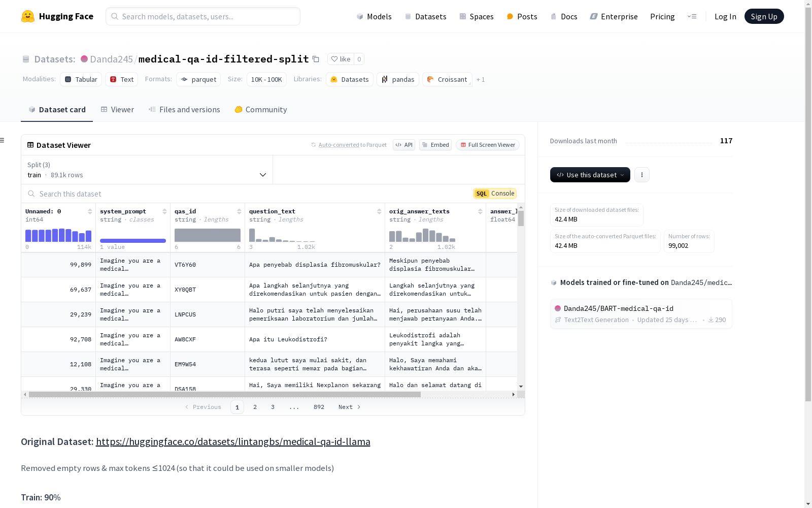
Task: Select the row with qas_id LNPCUS
Action: (x=269, y=314)
